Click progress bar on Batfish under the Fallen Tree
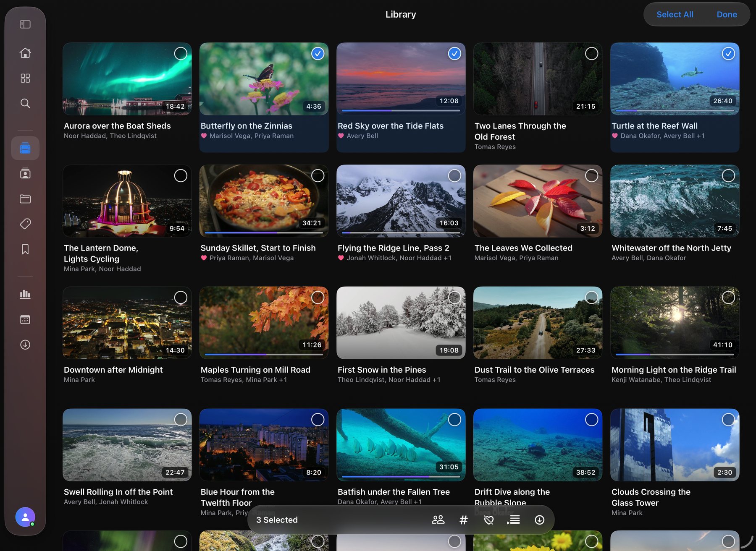 (401, 476)
